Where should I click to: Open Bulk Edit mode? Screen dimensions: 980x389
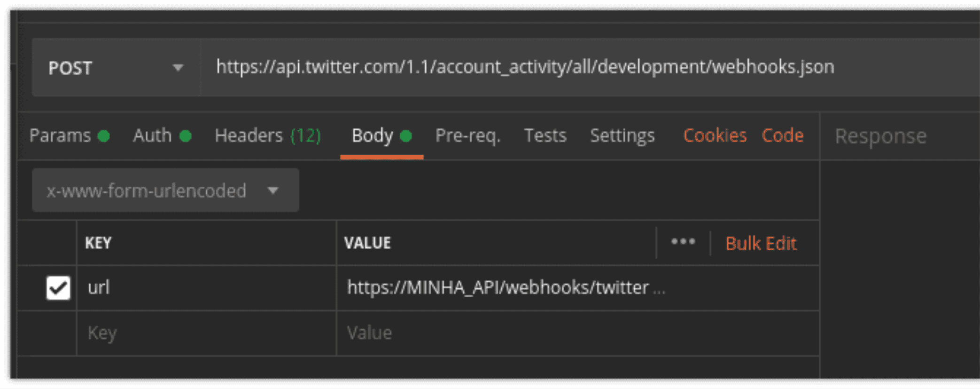(x=761, y=244)
